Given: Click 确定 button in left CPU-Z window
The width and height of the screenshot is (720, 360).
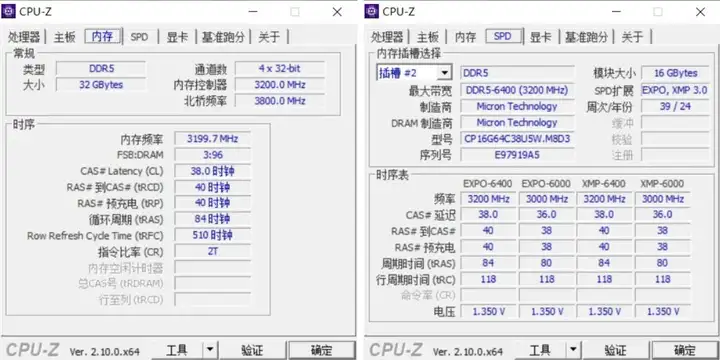Looking at the screenshot, I should coord(321,351).
